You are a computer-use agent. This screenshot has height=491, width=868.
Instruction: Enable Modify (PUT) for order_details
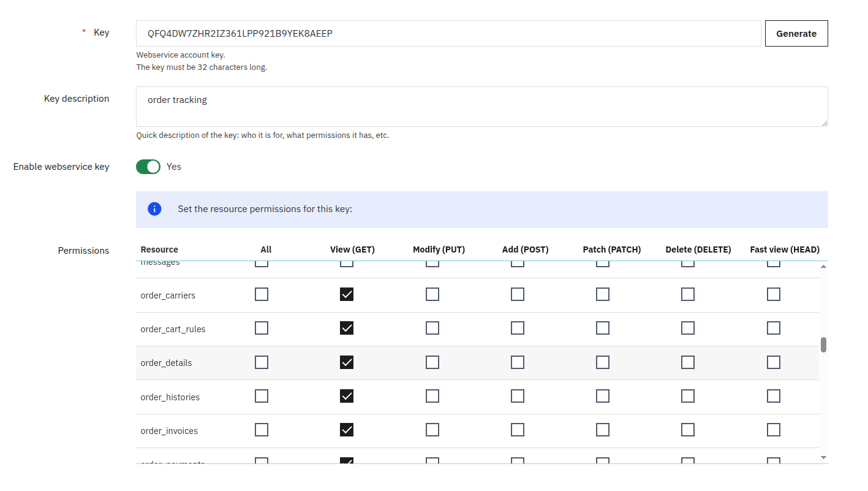pos(432,362)
